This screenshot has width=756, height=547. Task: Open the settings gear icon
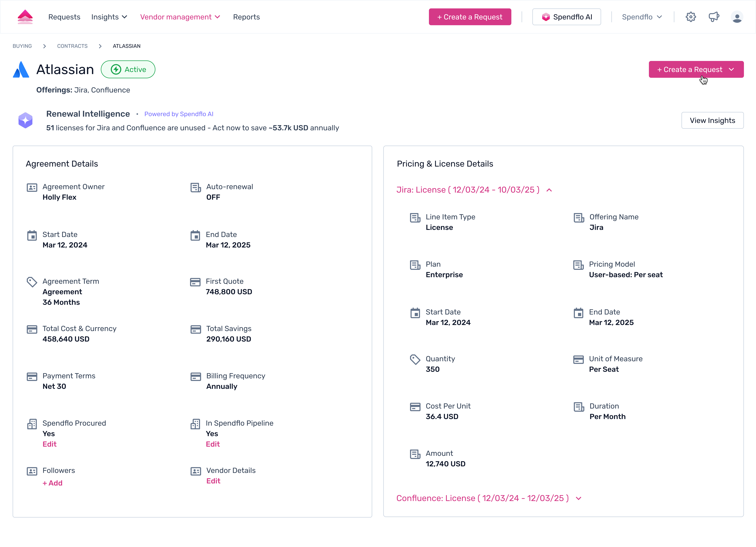691,17
